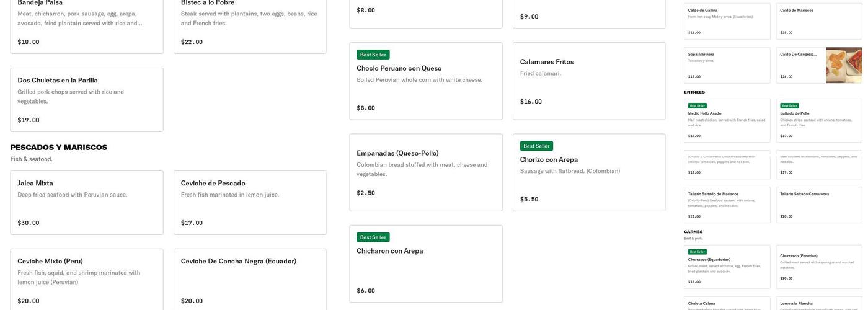Open the Dos Chuletas en la Parilla item
Screen dimensions: 868x310
tap(87, 99)
